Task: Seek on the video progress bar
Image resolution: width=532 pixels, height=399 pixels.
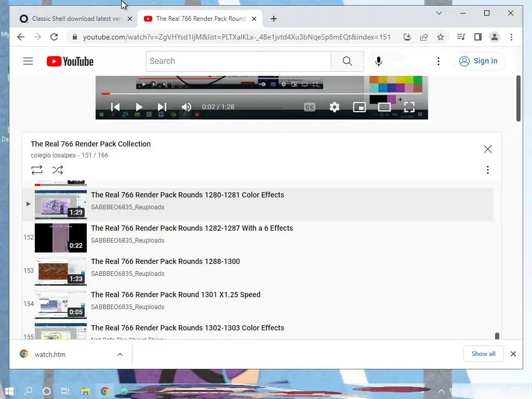Action: (x=262, y=94)
